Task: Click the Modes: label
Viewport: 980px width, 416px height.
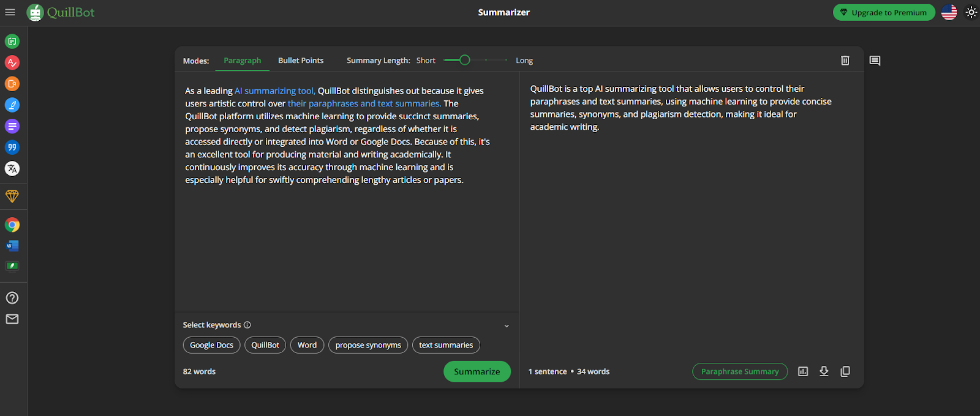Action: [x=196, y=61]
